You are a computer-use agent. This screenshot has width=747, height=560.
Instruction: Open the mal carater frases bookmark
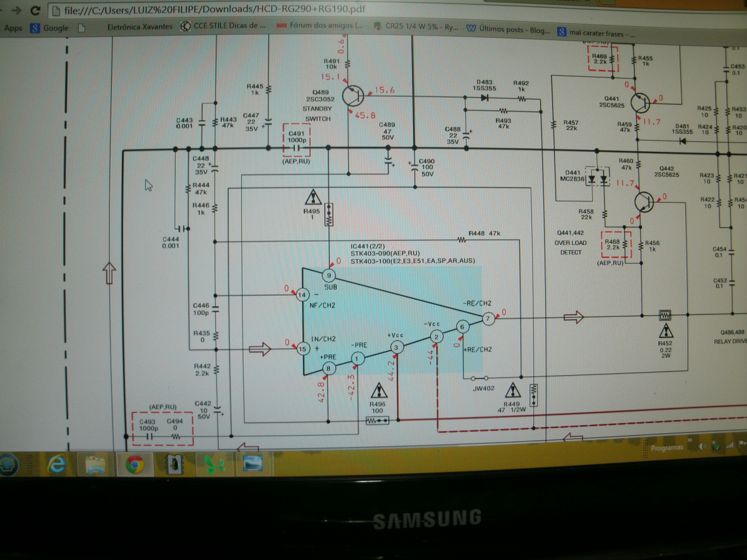click(596, 33)
